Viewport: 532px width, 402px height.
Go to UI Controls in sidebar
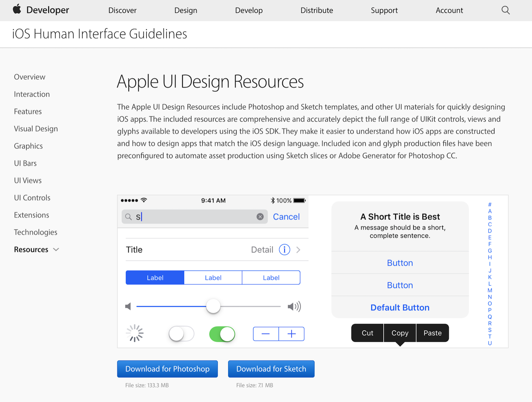[32, 198]
